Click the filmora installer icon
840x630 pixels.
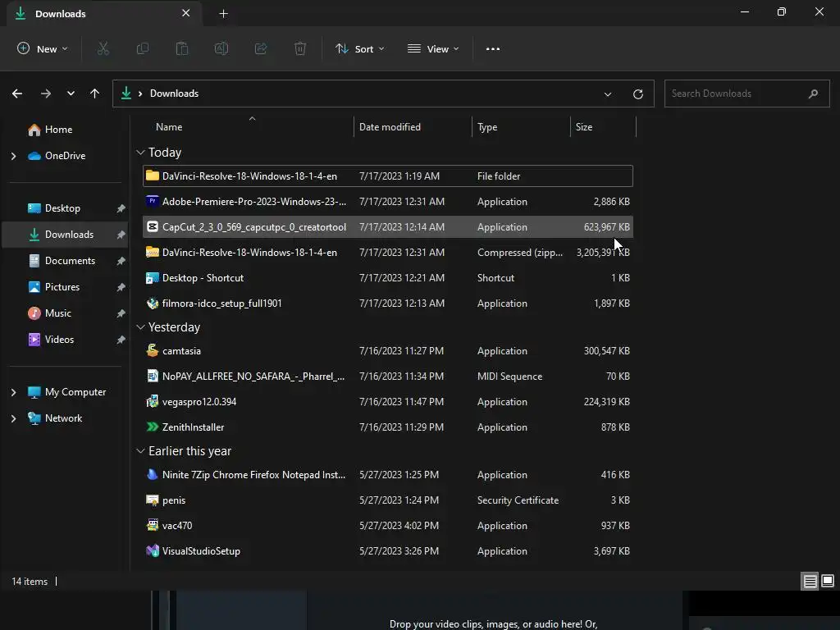152,304
